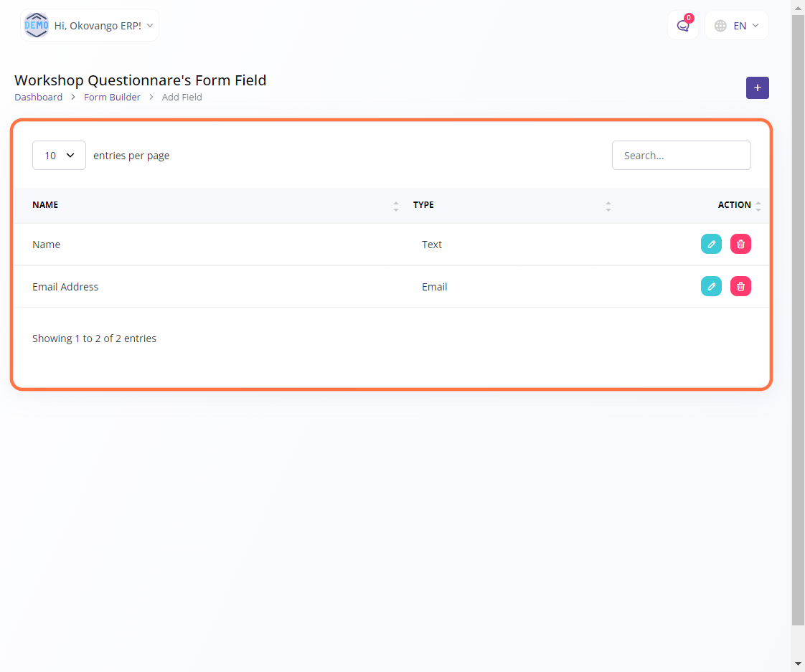
Task: Click into the Search input field
Action: click(681, 156)
